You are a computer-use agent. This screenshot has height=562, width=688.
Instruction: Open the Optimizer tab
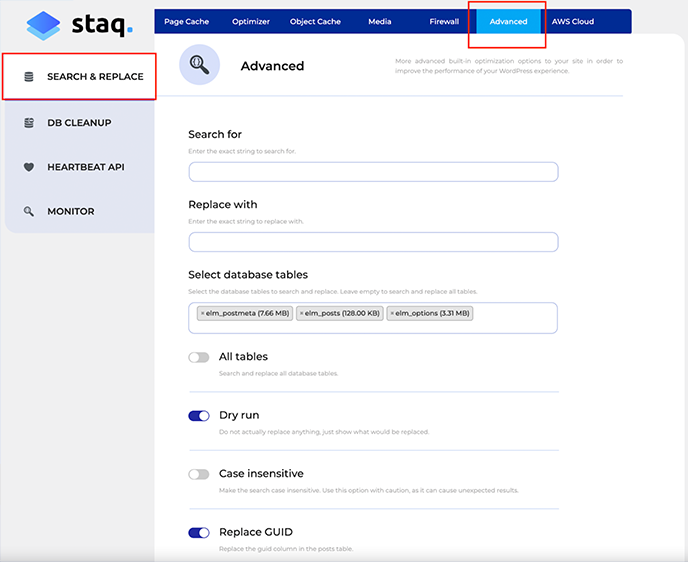pos(251,21)
